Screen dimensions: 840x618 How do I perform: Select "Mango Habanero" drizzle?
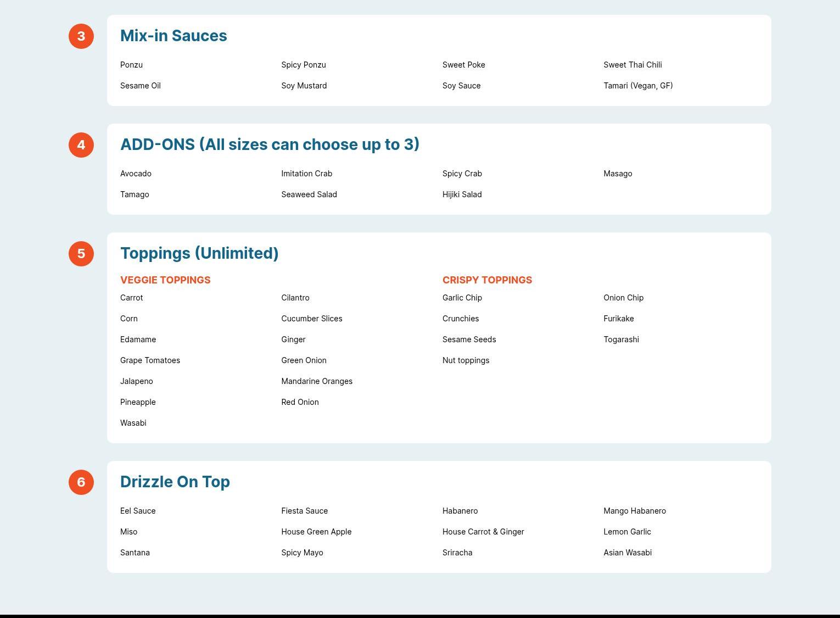click(635, 511)
